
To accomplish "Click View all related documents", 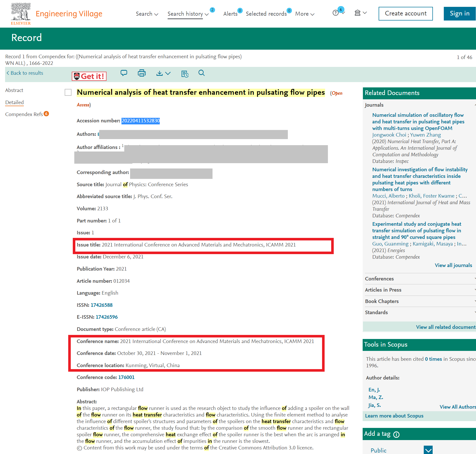I will 446,327.
